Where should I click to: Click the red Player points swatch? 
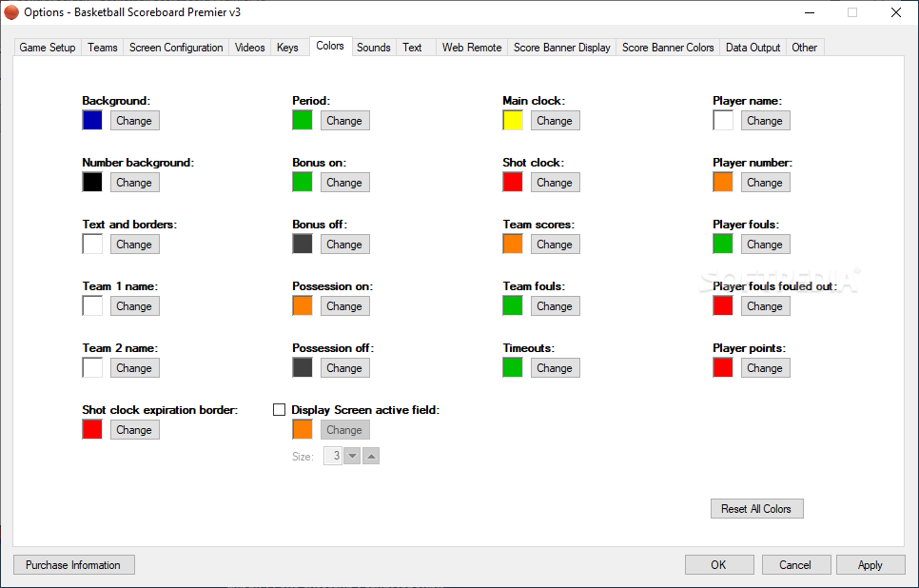[x=723, y=367]
